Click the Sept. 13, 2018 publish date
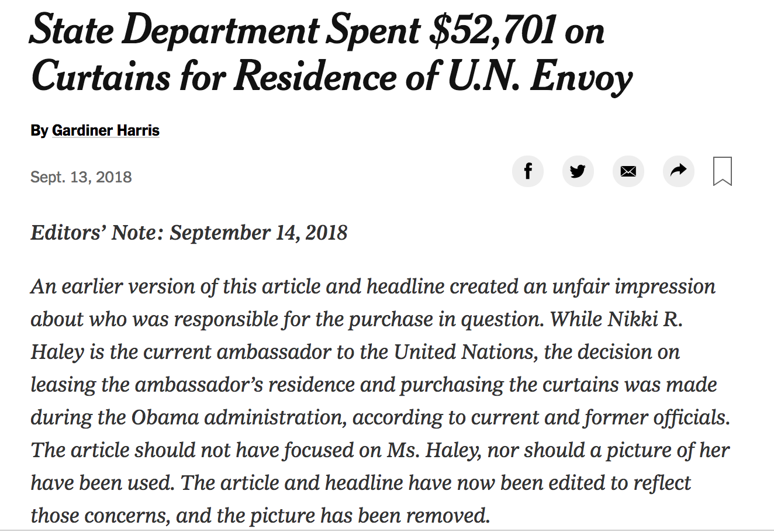The width and height of the screenshot is (774, 532). coord(81,177)
